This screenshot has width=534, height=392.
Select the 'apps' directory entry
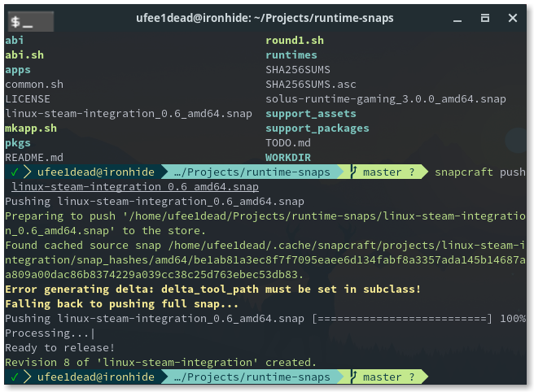[x=18, y=70]
